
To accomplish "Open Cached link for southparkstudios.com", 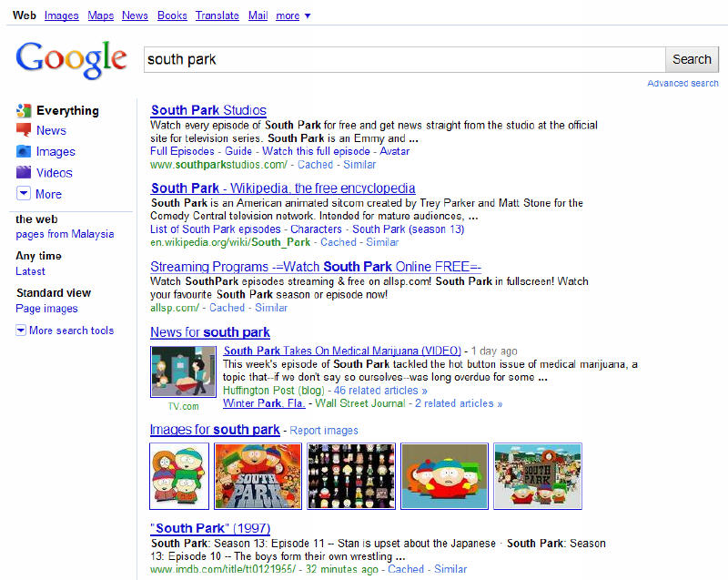I will (x=315, y=165).
